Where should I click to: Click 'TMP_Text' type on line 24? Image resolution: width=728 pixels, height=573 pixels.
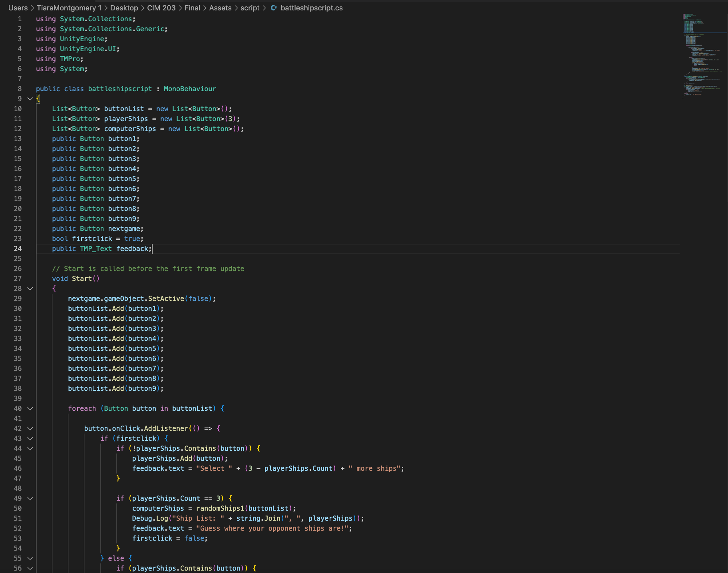96,249
